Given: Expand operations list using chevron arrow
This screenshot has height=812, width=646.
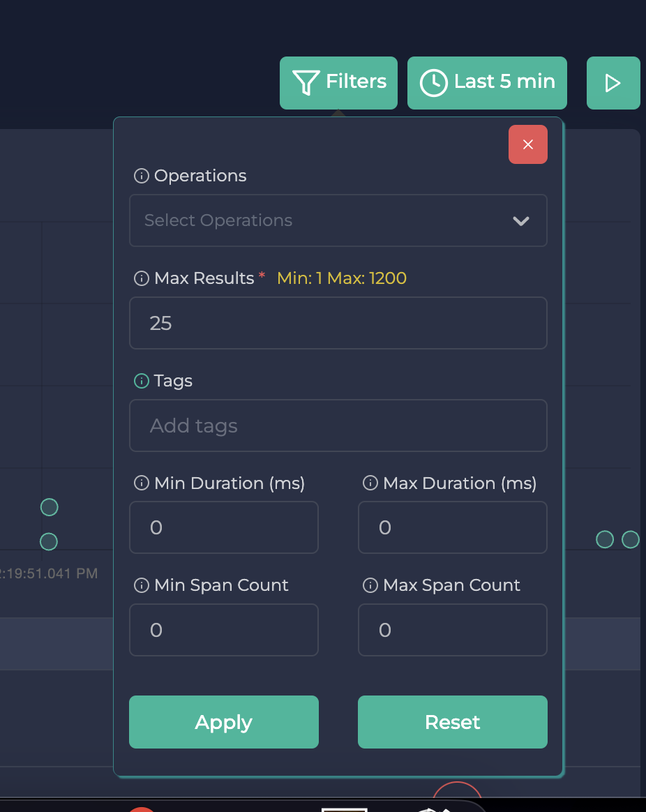Looking at the screenshot, I should 520,221.
